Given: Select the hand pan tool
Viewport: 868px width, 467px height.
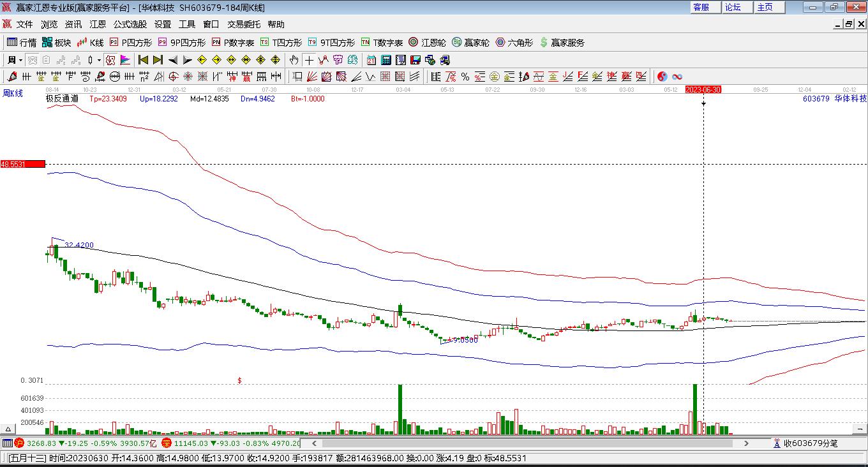Looking at the screenshot, I should 294,60.
